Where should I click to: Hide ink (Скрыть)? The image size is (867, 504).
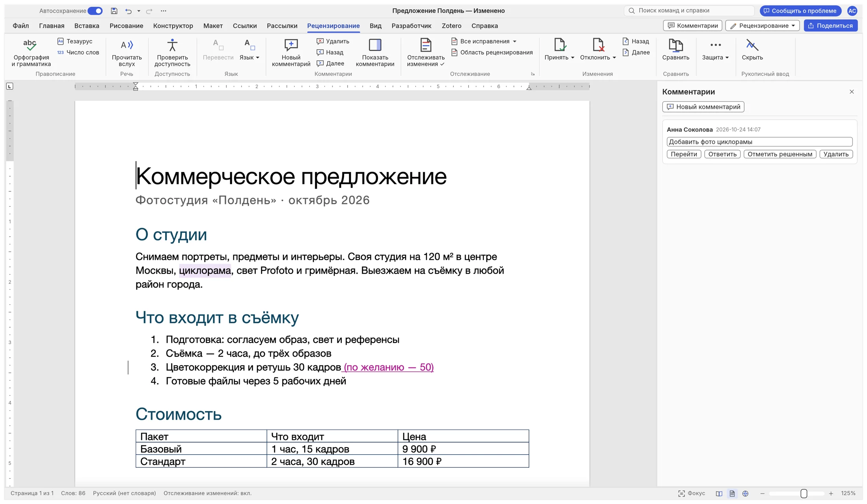click(752, 50)
